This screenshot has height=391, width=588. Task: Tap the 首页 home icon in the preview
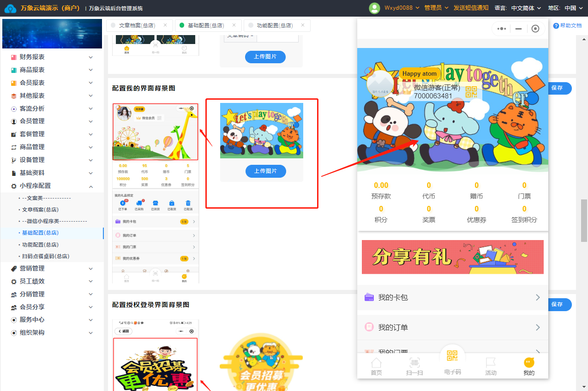377,363
